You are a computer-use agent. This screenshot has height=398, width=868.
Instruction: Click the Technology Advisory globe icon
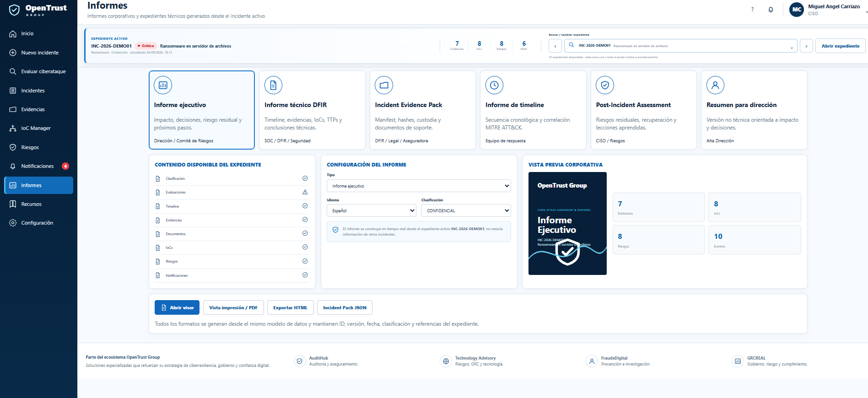446,361
